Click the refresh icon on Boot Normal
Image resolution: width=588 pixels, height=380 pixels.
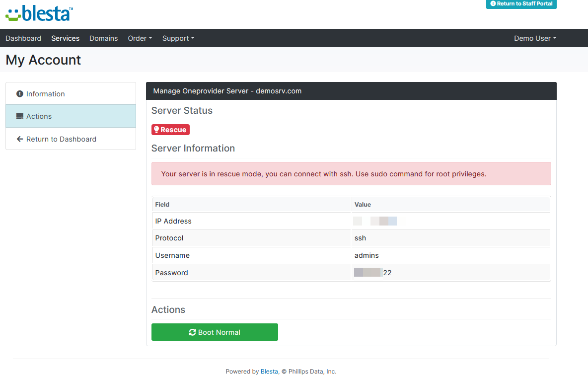point(192,332)
